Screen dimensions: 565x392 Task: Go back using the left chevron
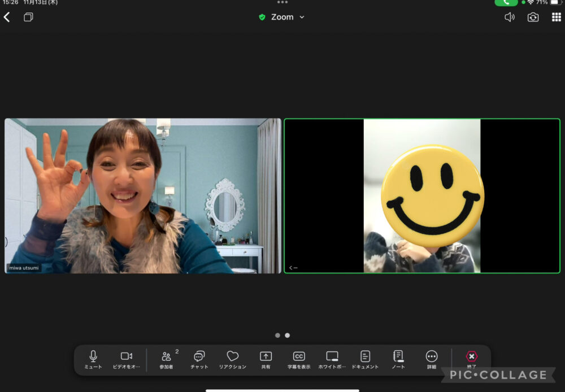click(x=7, y=17)
